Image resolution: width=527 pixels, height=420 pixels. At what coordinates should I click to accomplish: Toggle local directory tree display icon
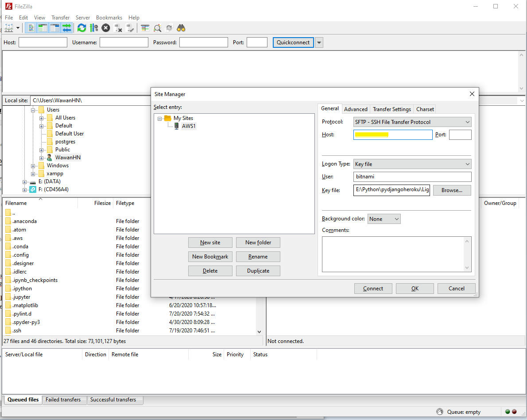43,28
